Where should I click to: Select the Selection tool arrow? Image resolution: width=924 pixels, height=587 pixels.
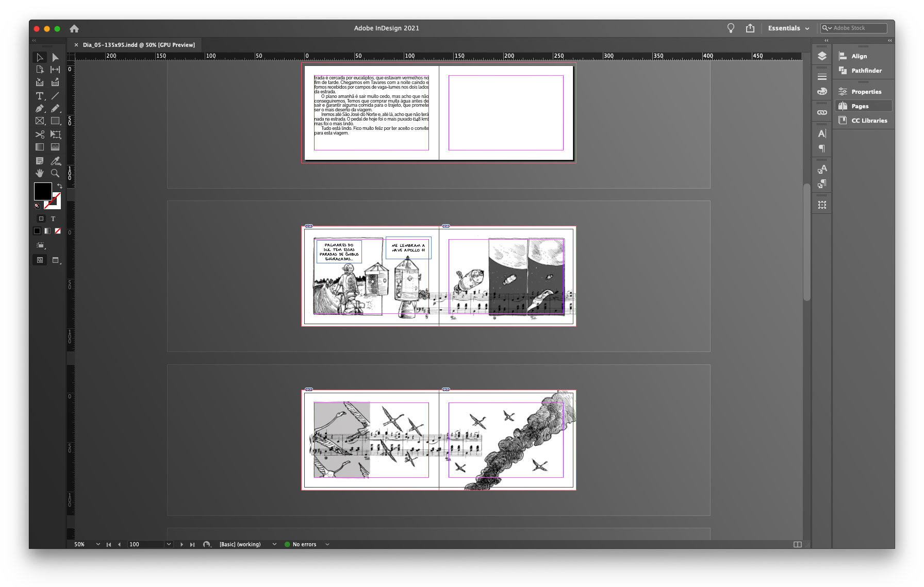click(x=40, y=57)
